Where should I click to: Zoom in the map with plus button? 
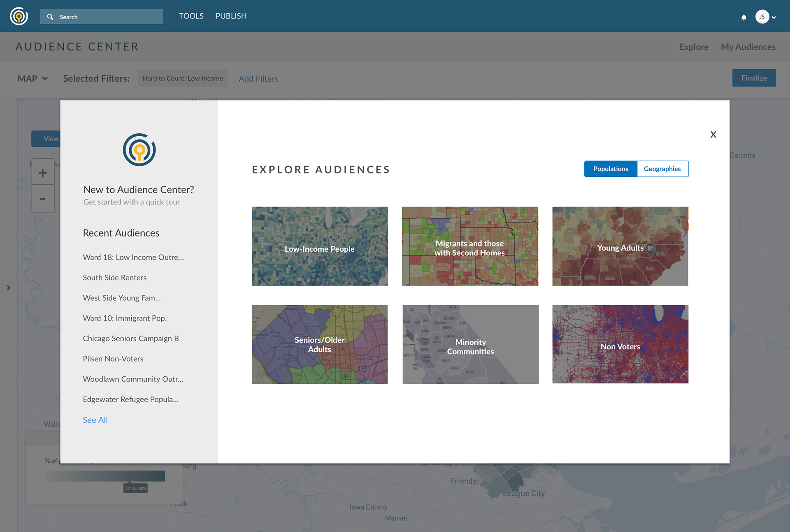tap(43, 172)
